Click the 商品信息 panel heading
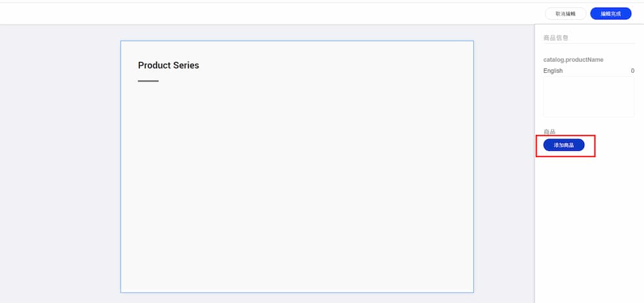Screen dimensions: 644x303 pos(556,38)
